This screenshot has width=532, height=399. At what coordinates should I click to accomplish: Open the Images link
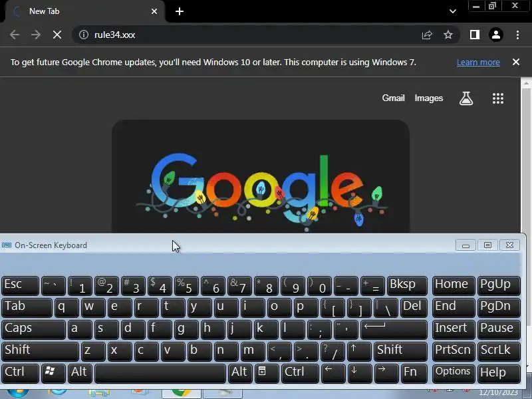[x=428, y=98]
